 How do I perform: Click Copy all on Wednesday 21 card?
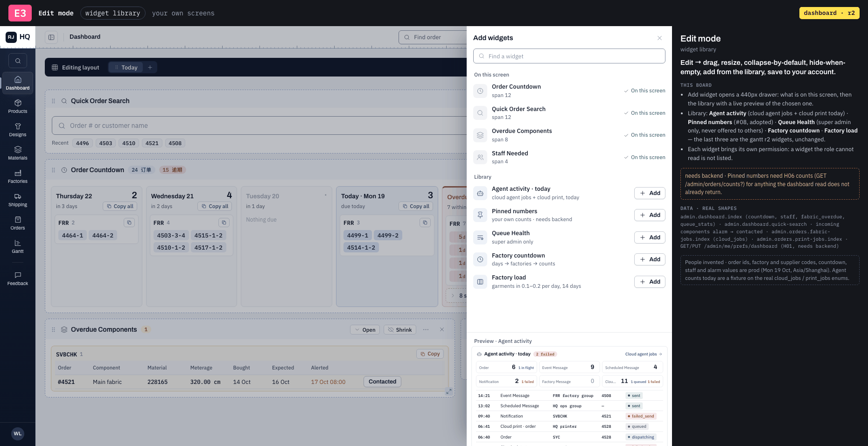(x=215, y=206)
